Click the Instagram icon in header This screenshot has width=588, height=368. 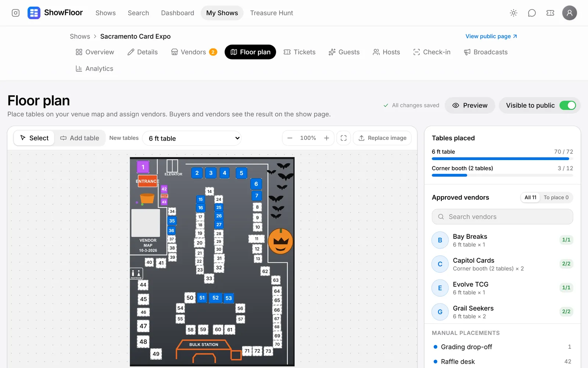(x=15, y=13)
